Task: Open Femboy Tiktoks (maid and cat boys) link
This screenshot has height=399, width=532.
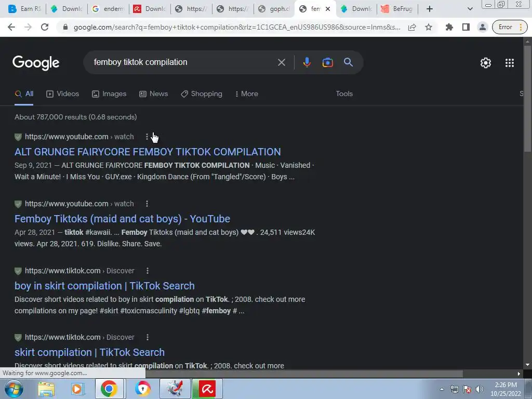Action: pos(122,219)
